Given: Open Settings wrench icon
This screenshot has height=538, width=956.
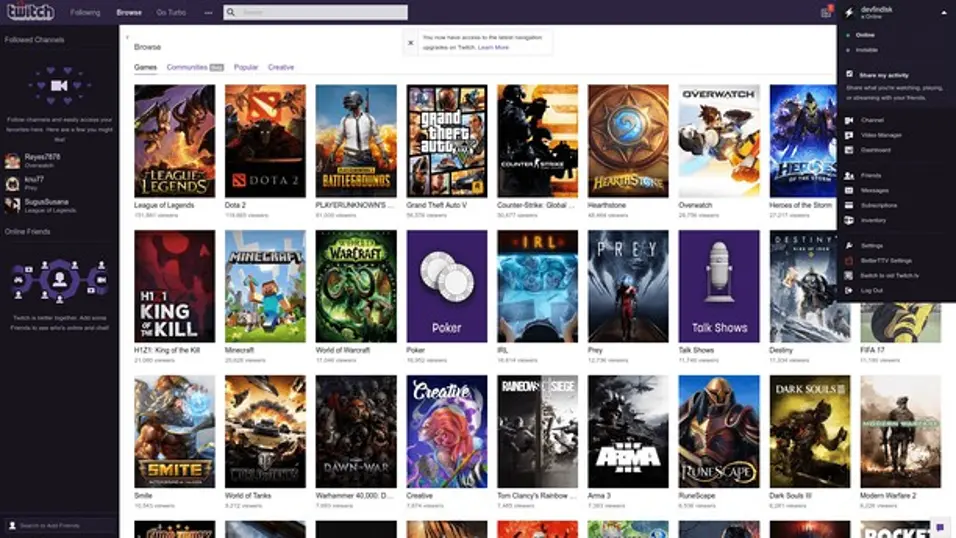Looking at the screenshot, I should coord(849,246).
